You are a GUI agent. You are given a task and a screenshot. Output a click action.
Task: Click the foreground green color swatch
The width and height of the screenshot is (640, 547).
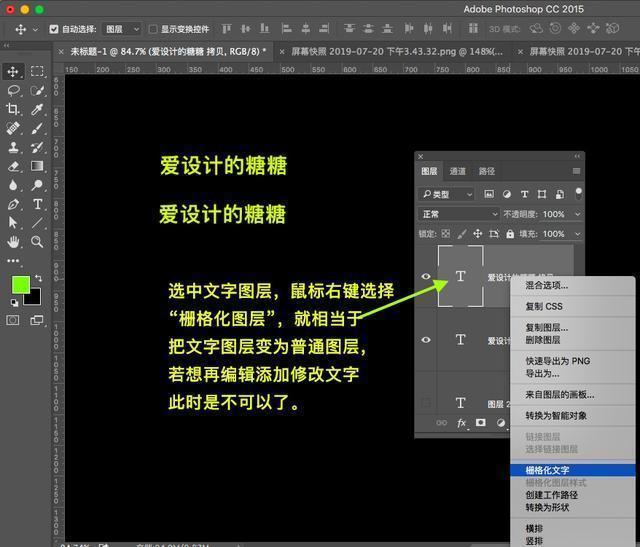21,285
